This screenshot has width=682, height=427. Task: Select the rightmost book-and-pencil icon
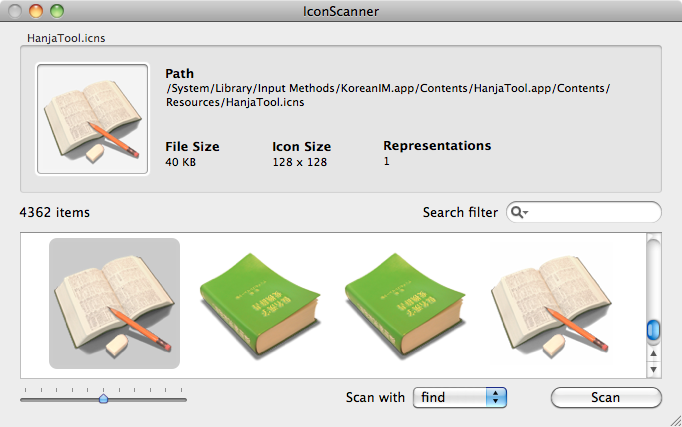549,303
